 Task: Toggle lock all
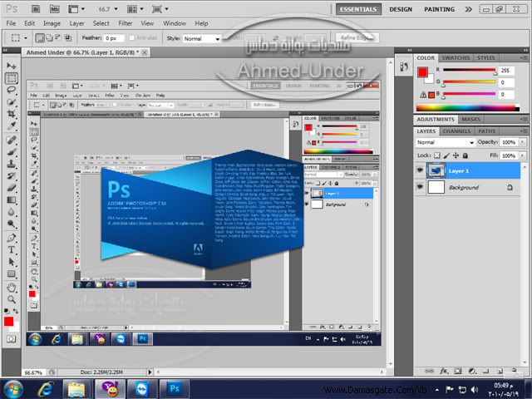[x=465, y=155]
